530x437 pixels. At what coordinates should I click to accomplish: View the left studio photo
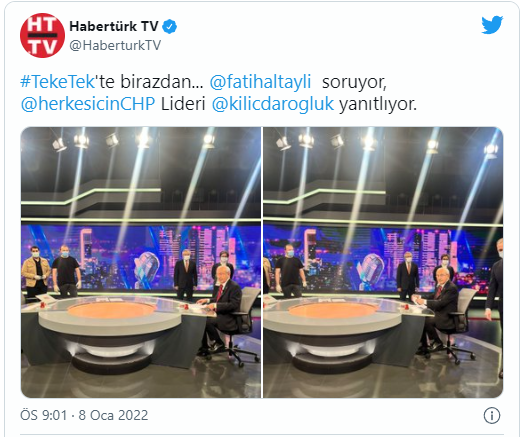pos(141,262)
